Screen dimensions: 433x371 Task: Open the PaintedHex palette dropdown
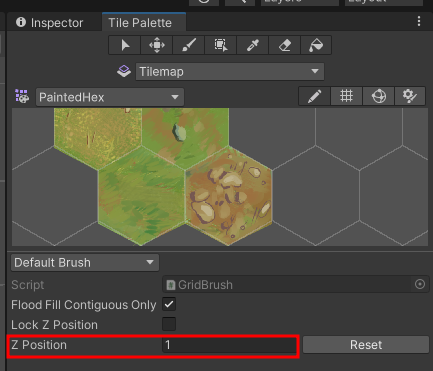point(110,97)
